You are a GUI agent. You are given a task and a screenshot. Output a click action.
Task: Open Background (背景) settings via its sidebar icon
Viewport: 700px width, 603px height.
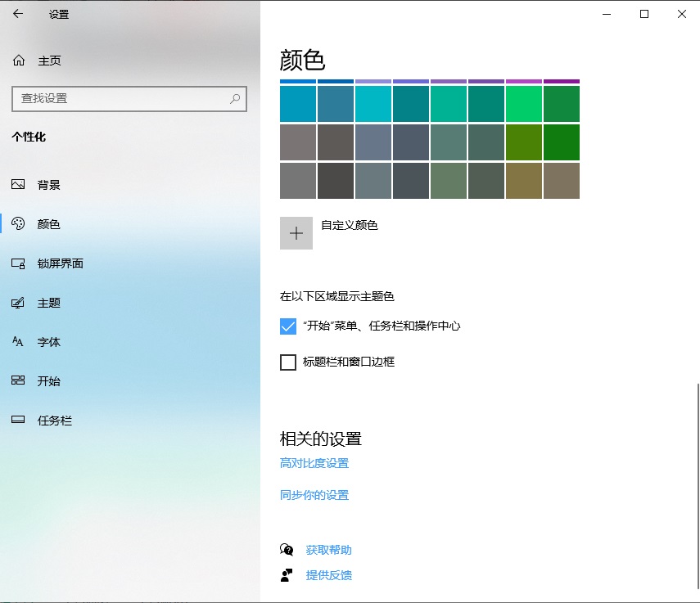(x=18, y=185)
